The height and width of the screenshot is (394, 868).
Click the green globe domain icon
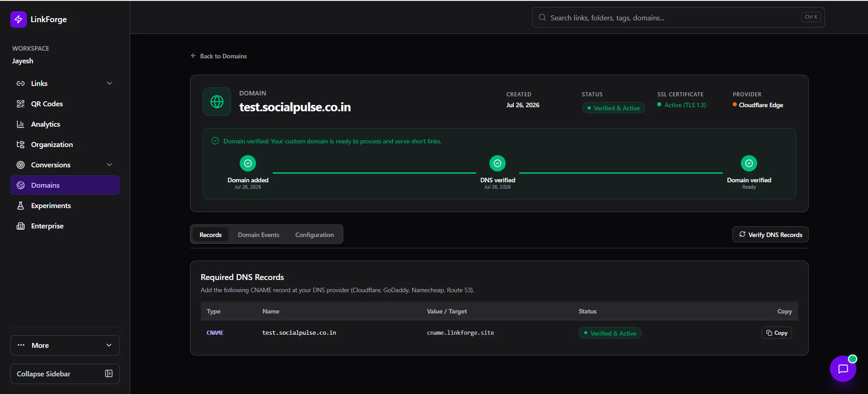(x=217, y=102)
